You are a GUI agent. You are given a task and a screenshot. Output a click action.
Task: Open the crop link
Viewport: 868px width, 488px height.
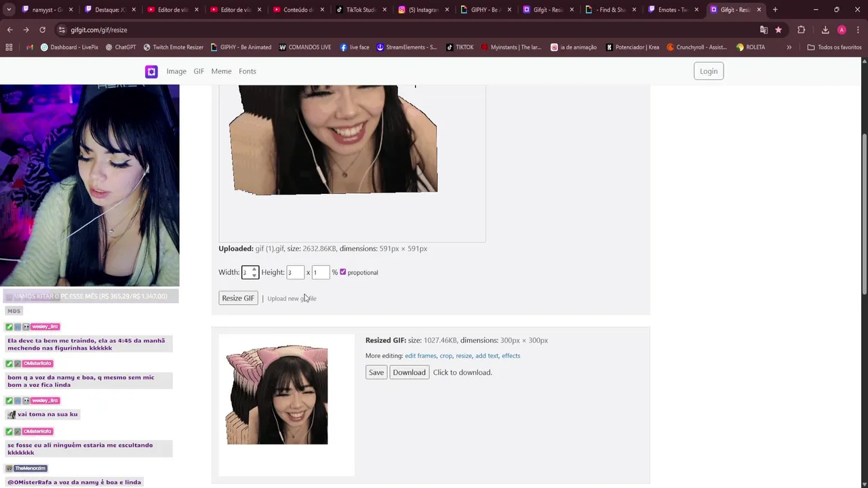[446, 356]
